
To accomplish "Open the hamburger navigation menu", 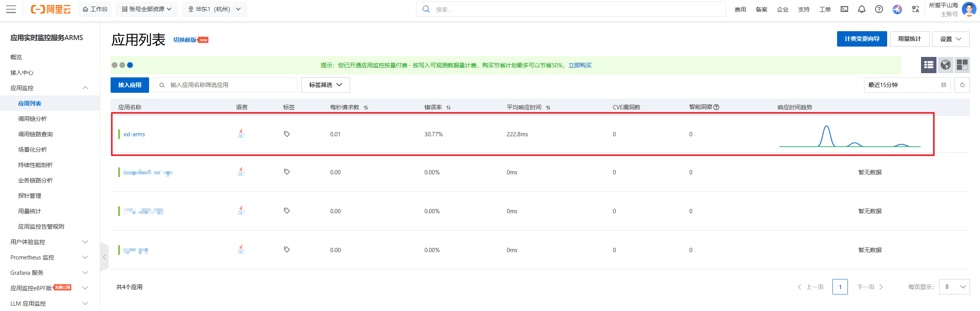I will (11, 9).
